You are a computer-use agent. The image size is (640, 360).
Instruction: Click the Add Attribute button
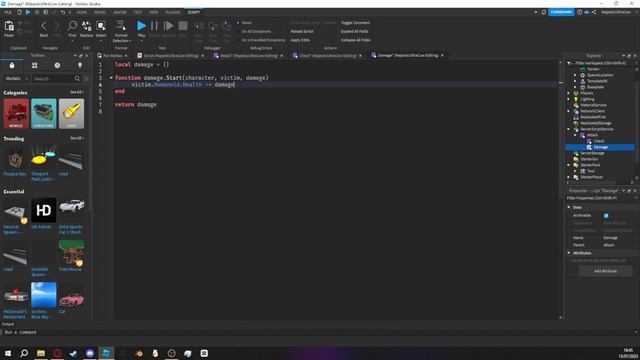point(605,271)
